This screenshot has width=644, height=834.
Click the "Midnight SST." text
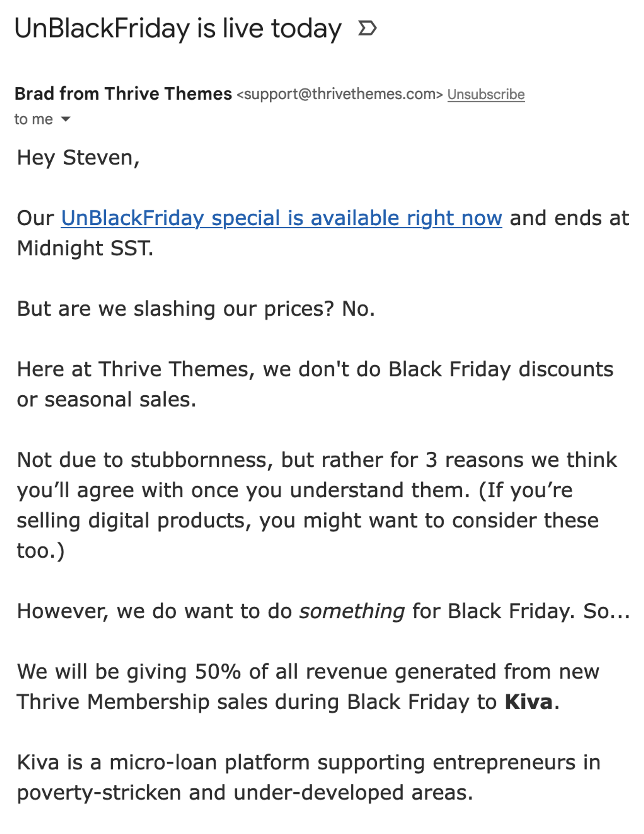click(x=85, y=248)
